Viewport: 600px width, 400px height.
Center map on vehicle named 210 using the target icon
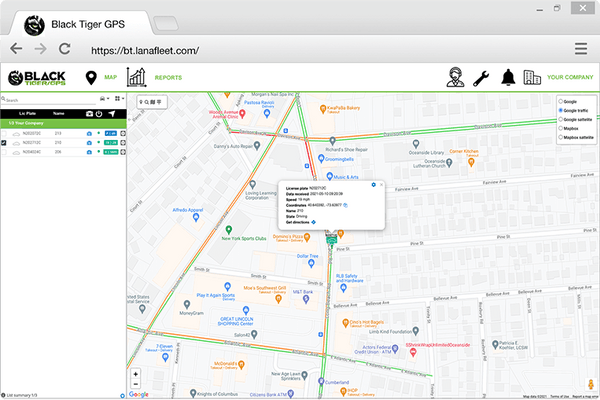[x=123, y=143]
